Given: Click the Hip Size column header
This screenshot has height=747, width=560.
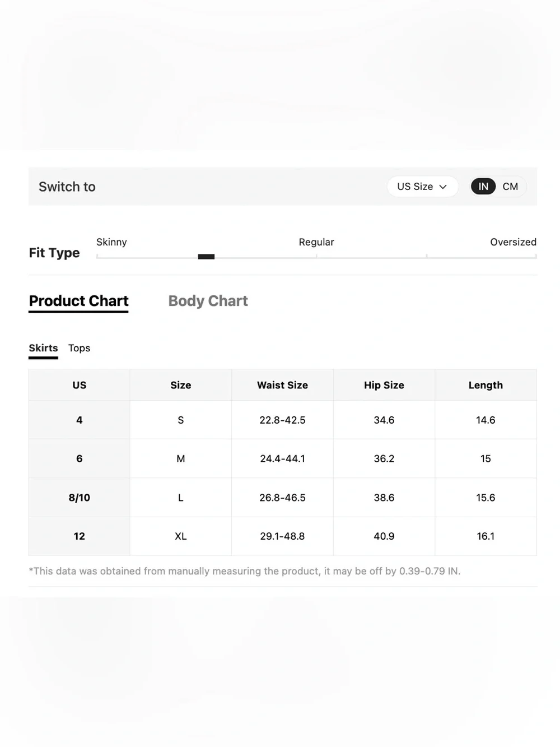Looking at the screenshot, I should pos(384,385).
